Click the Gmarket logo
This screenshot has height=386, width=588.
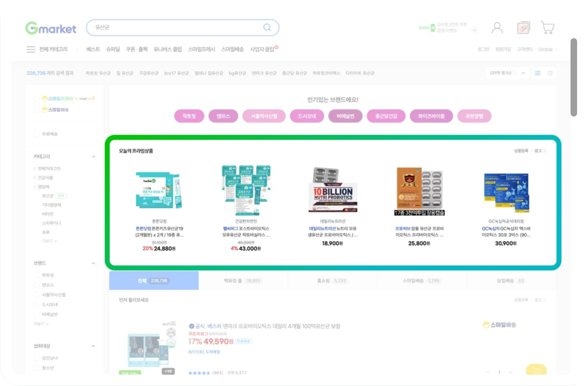[50, 28]
